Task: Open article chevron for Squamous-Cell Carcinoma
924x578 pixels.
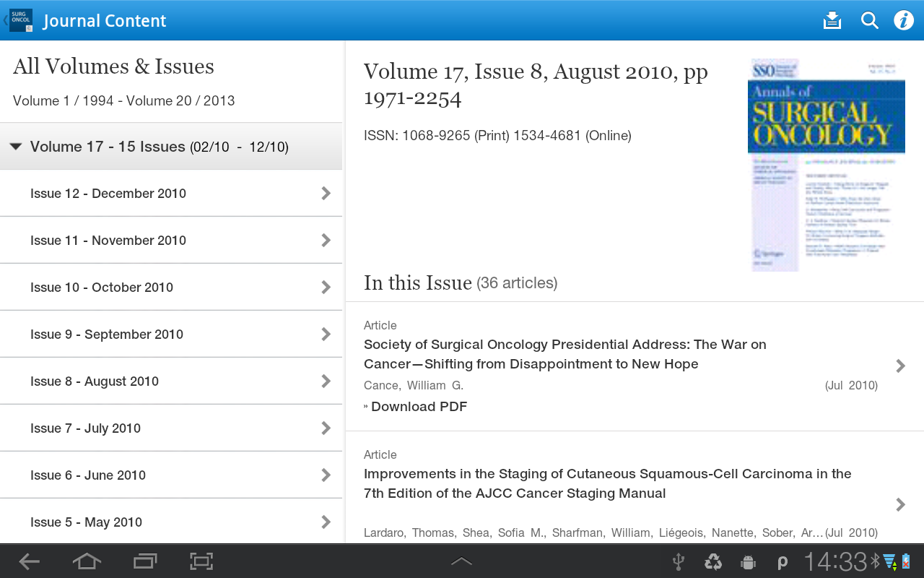Action: (x=900, y=504)
